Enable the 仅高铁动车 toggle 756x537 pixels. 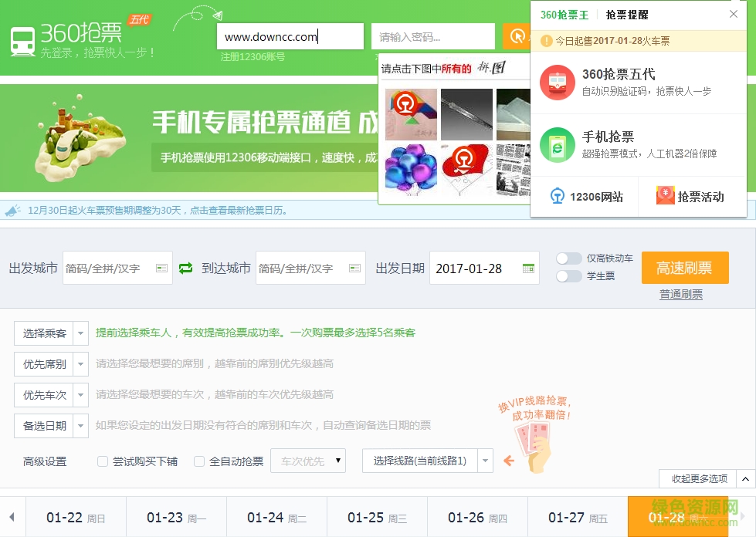[569, 259]
